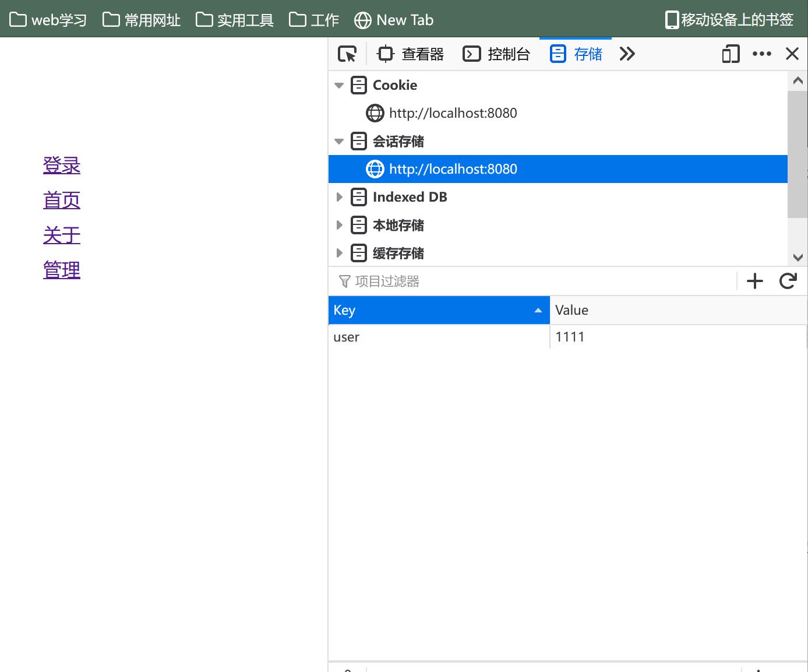Viewport: 808px width, 672px height.
Task: Collapse the Cookie tree section
Action: (339, 86)
